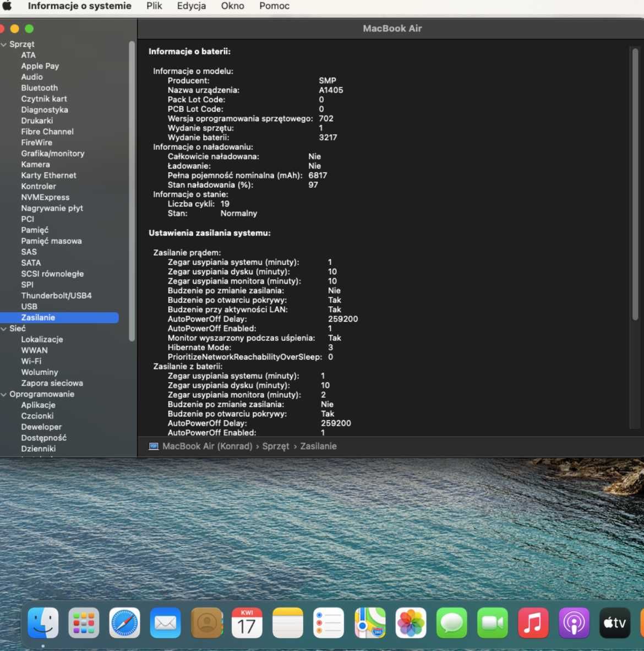Viewport: 644px width, 651px height.
Task: Click the green zoom window button
Action: tap(29, 29)
